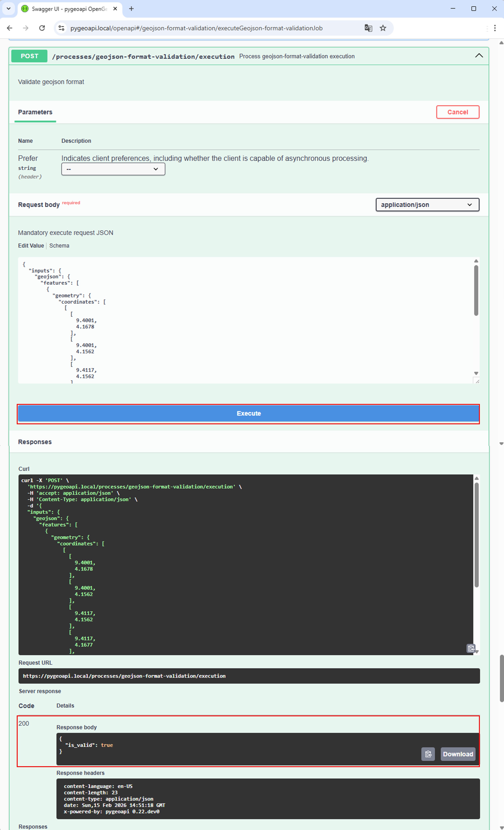Image resolution: width=504 pixels, height=830 pixels.
Task: Click the curl block vertical scrollbar
Action: pyautogui.click(x=476, y=536)
